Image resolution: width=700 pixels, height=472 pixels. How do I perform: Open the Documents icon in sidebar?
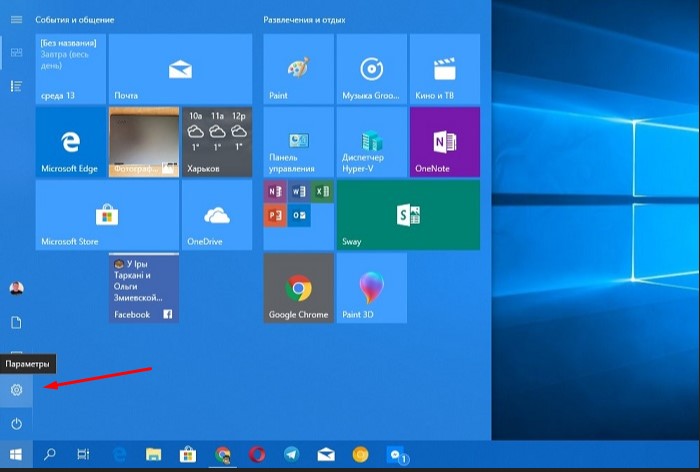(x=17, y=322)
